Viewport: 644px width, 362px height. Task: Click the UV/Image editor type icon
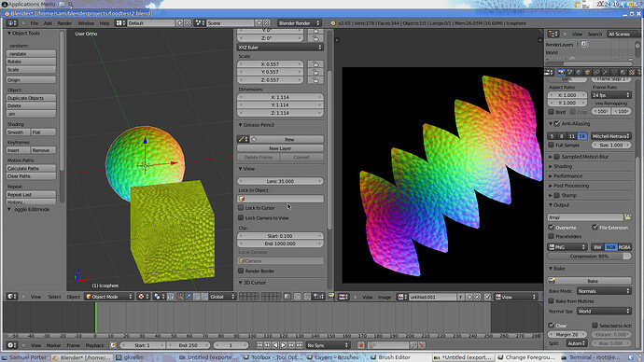[x=343, y=297]
